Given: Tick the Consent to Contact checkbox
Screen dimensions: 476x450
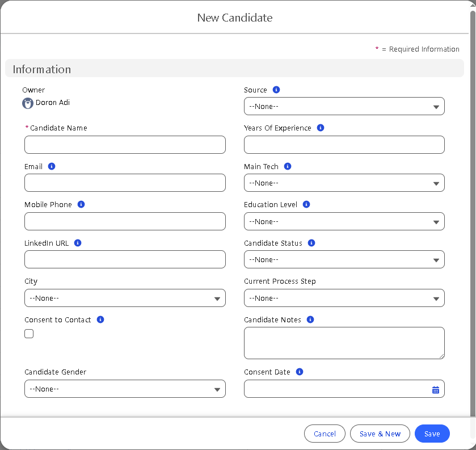Looking at the screenshot, I should (29, 334).
